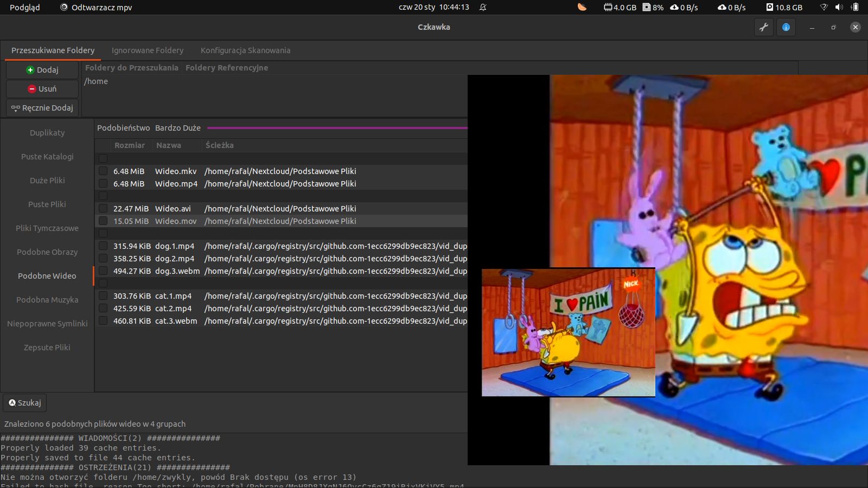The width and height of the screenshot is (868, 488).
Task: Click the volume speaker icon in system tray
Action: (839, 7)
